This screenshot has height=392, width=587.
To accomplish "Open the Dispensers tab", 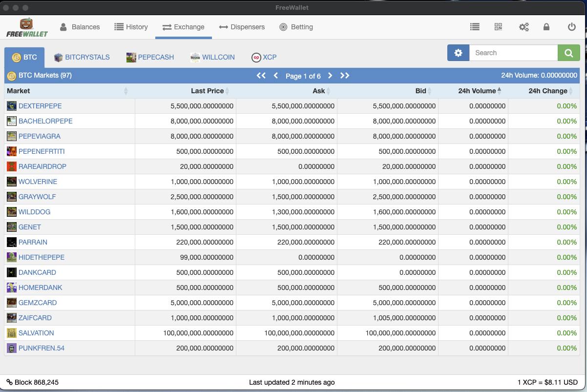I will point(242,27).
